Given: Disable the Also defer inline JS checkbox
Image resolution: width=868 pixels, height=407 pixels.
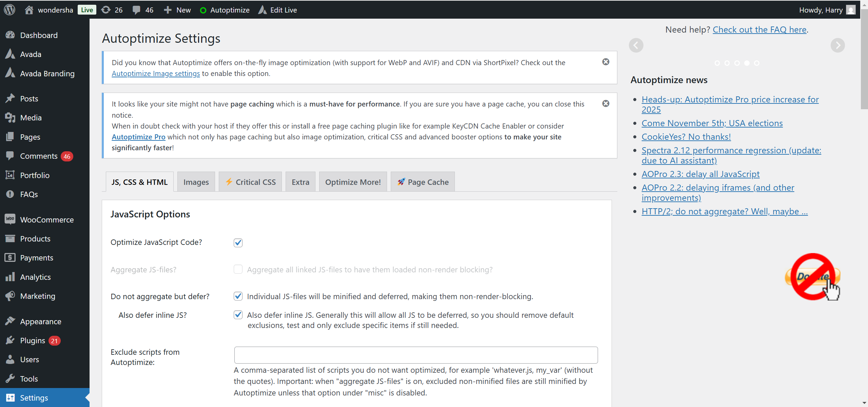Looking at the screenshot, I should (238, 315).
